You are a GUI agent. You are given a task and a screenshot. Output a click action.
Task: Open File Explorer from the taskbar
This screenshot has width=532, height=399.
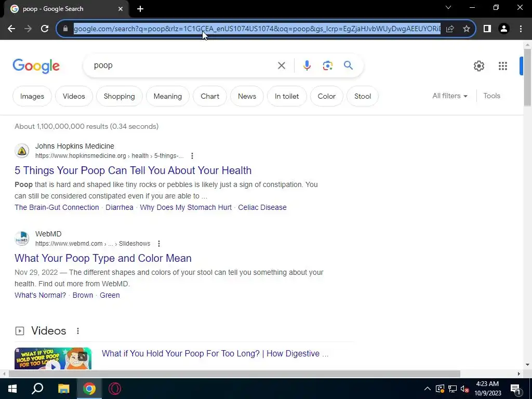tap(63, 389)
